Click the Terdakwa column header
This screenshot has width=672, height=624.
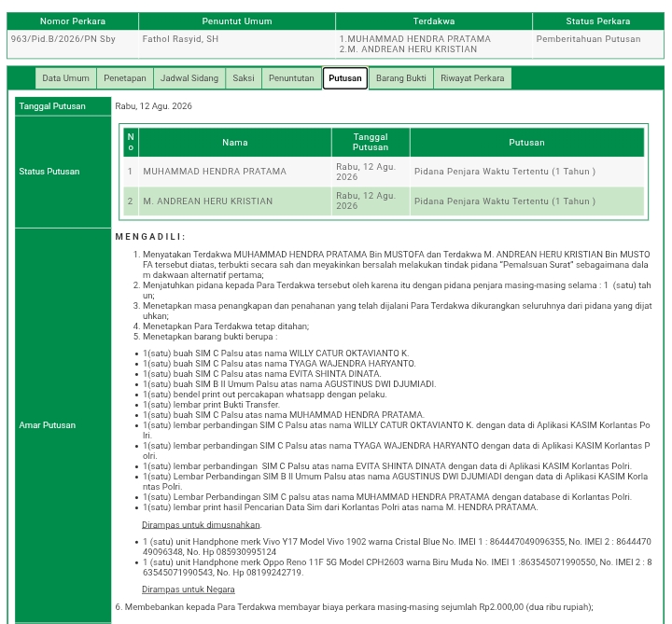pos(434,21)
